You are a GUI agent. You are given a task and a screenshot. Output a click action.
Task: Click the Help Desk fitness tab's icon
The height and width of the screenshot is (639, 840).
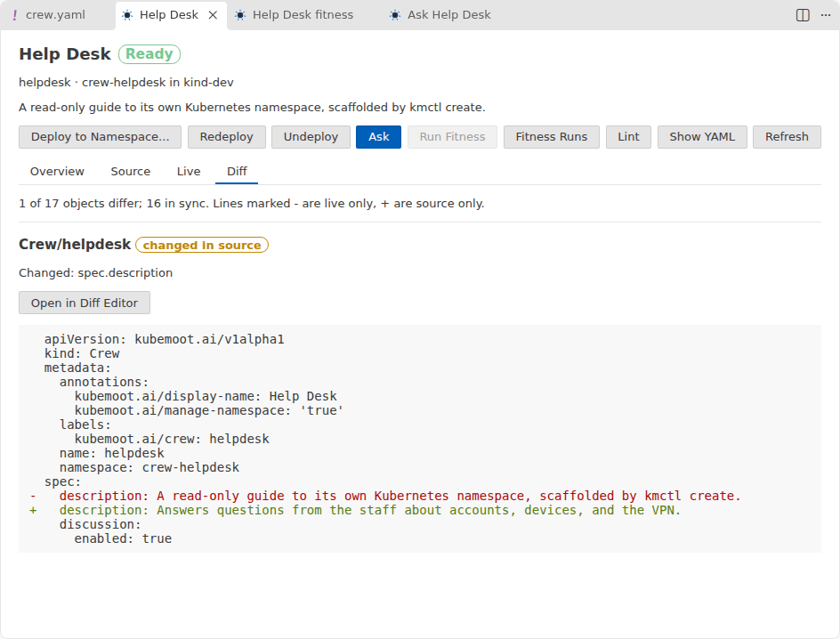pyautogui.click(x=240, y=15)
